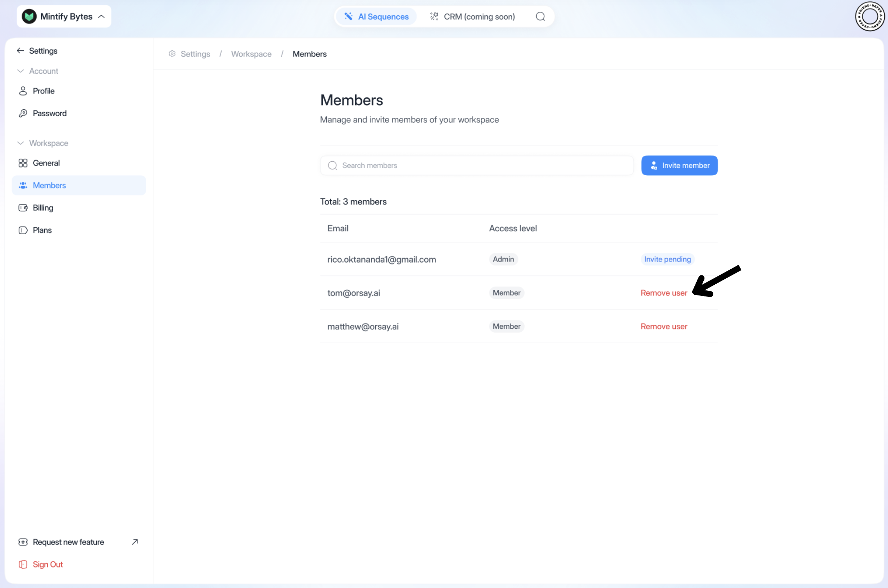Collapse the Workspace section chevron
The height and width of the screenshot is (588, 888).
21,143
